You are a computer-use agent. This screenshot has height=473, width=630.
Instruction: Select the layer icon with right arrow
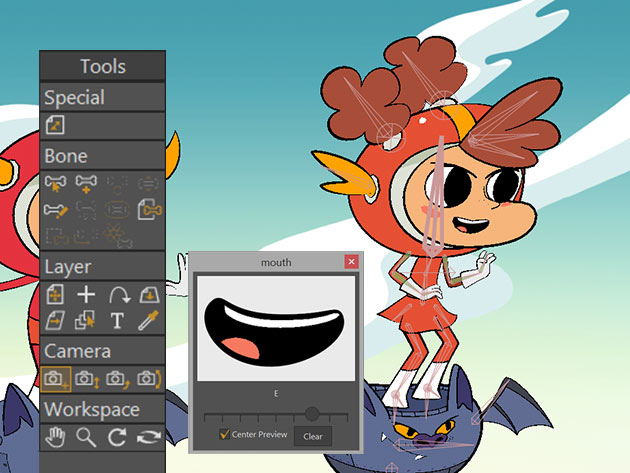(55, 321)
